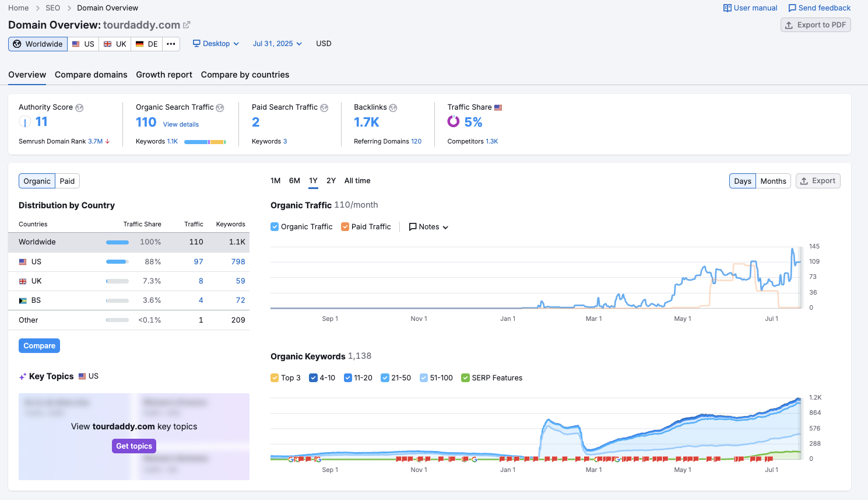868x500 pixels.
Task: Open the Compare domains tab
Action: coord(91,75)
